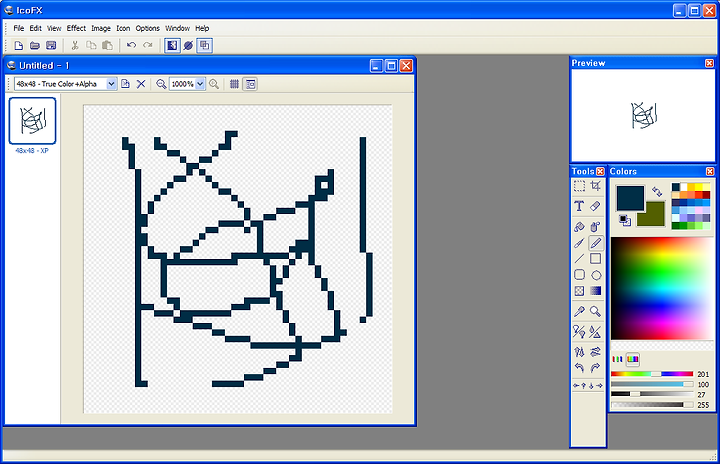Adjust the hue slider showing 201
This screenshot has height=464, width=720.
click(x=652, y=374)
